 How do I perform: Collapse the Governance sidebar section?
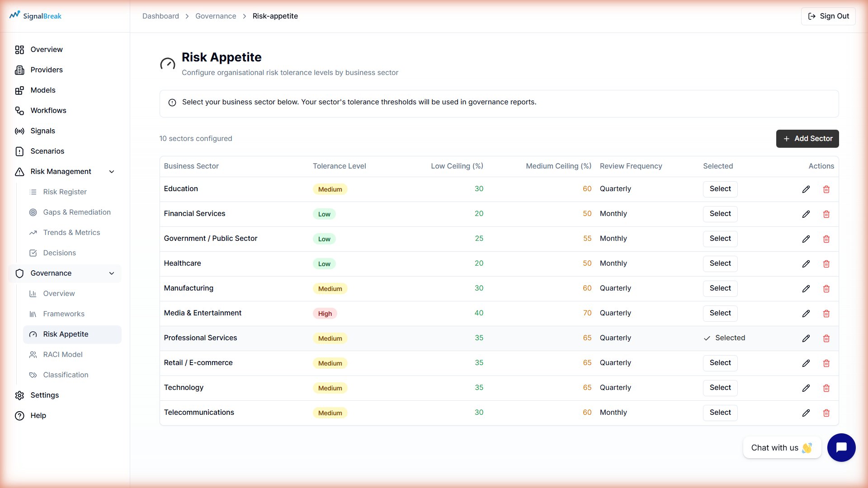click(112, 273)
